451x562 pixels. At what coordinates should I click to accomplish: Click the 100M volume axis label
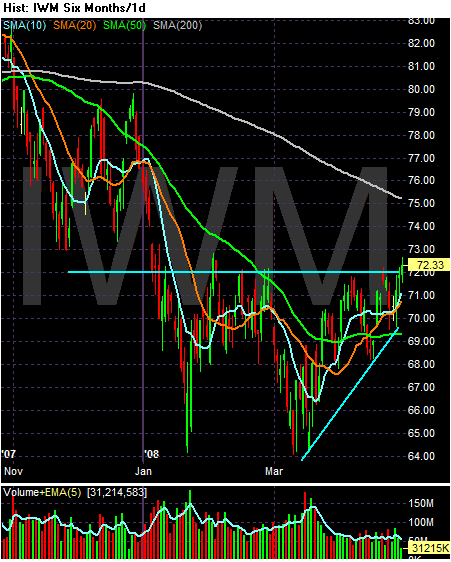421,522
